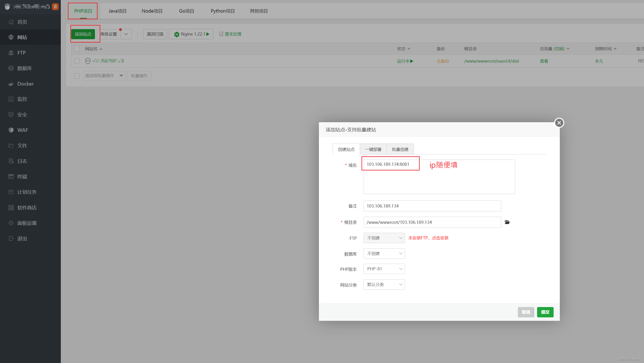Open 软件商店 grid icon in sidebar

click(11, 207)
